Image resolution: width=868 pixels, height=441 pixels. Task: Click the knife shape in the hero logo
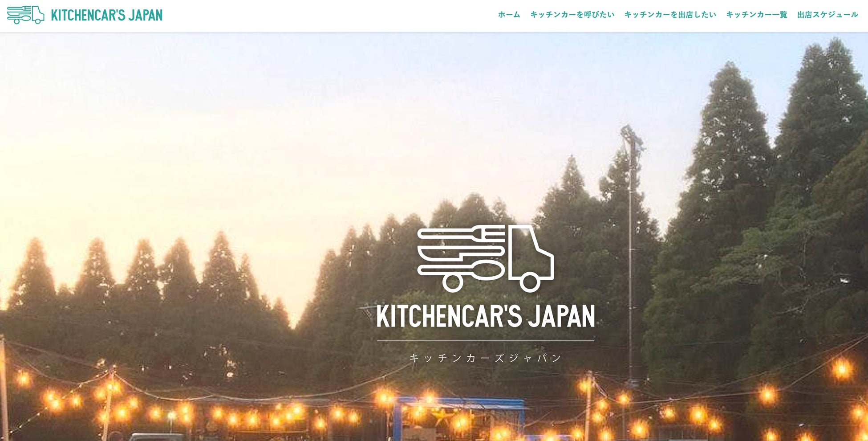pos(461,253)
